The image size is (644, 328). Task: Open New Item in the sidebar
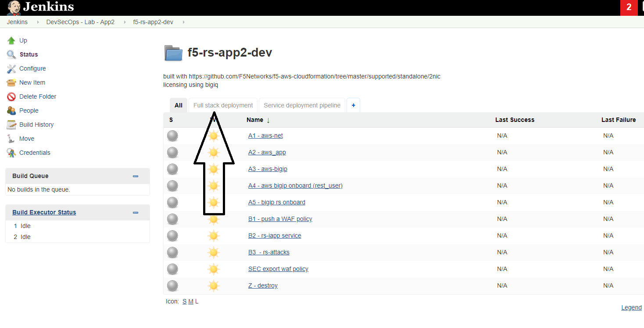click(x=32, y=82)
